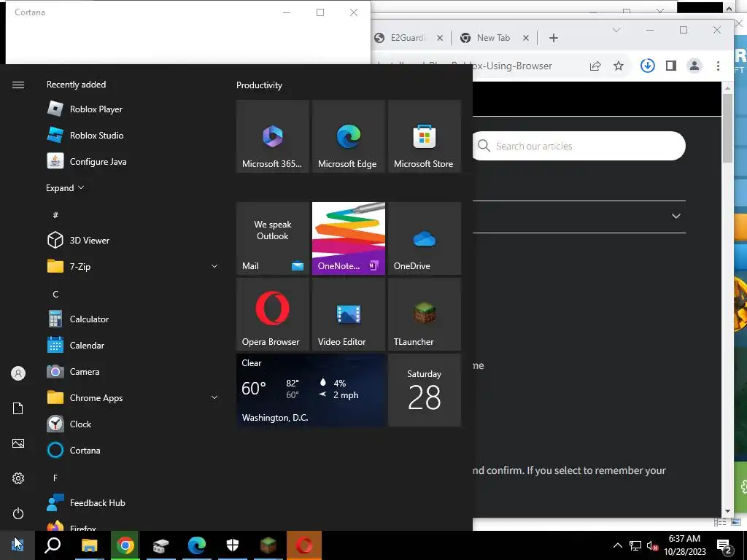Viewport: 747px width, 560px height.
Task: Expand the Recently added list
Action: pos(65,188)
